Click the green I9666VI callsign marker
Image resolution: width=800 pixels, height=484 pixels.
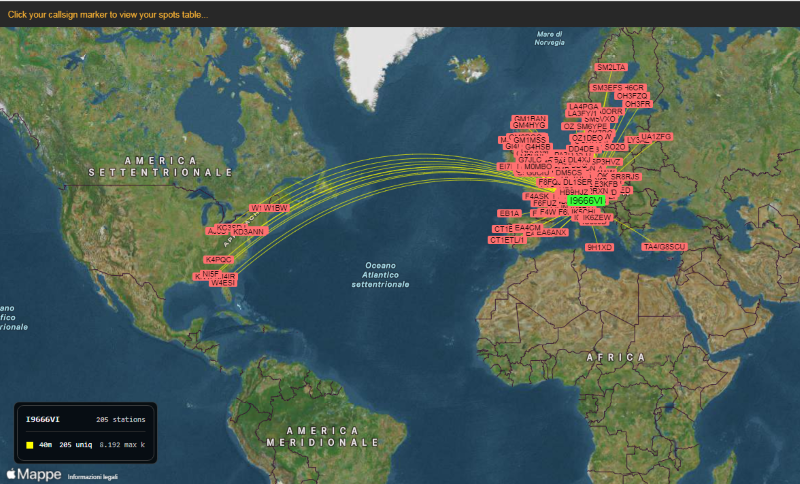pyautogui.click(x=586, y=201)
